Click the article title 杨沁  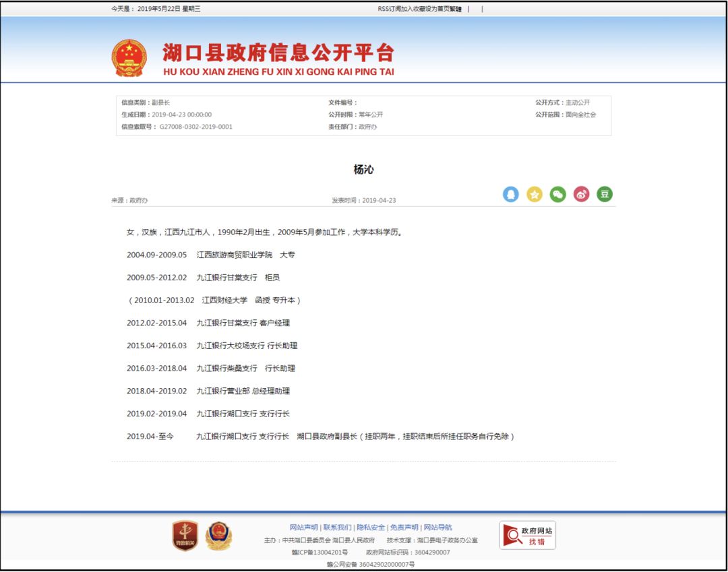(x=364, y=170)
